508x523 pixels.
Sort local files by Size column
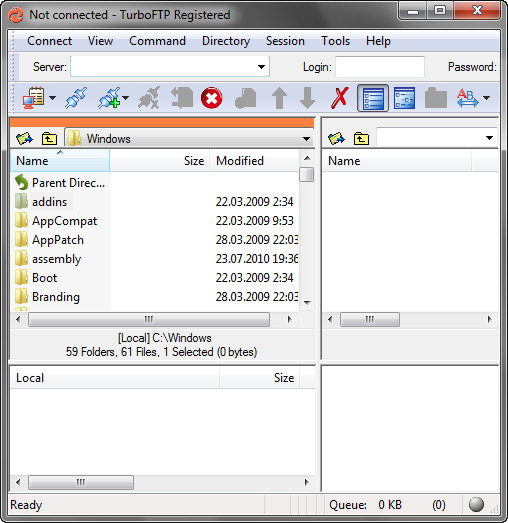click(159, 161)
